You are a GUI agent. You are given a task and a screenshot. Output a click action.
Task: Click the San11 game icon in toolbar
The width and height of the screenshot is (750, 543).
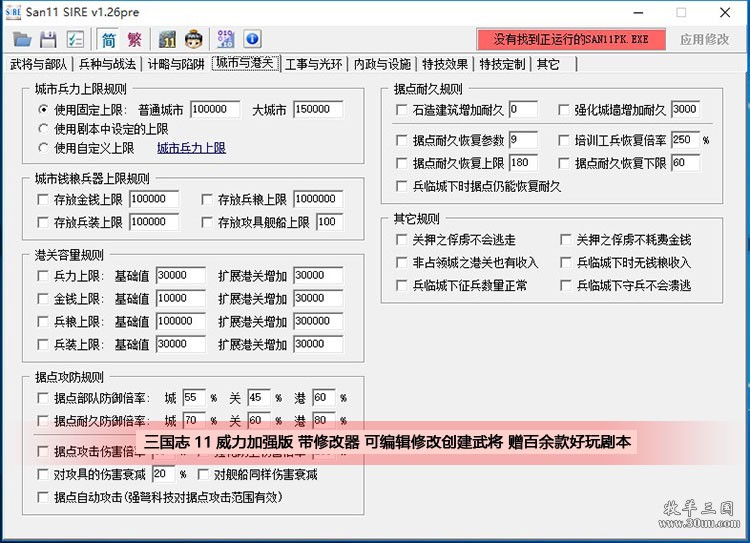(167, 39)
